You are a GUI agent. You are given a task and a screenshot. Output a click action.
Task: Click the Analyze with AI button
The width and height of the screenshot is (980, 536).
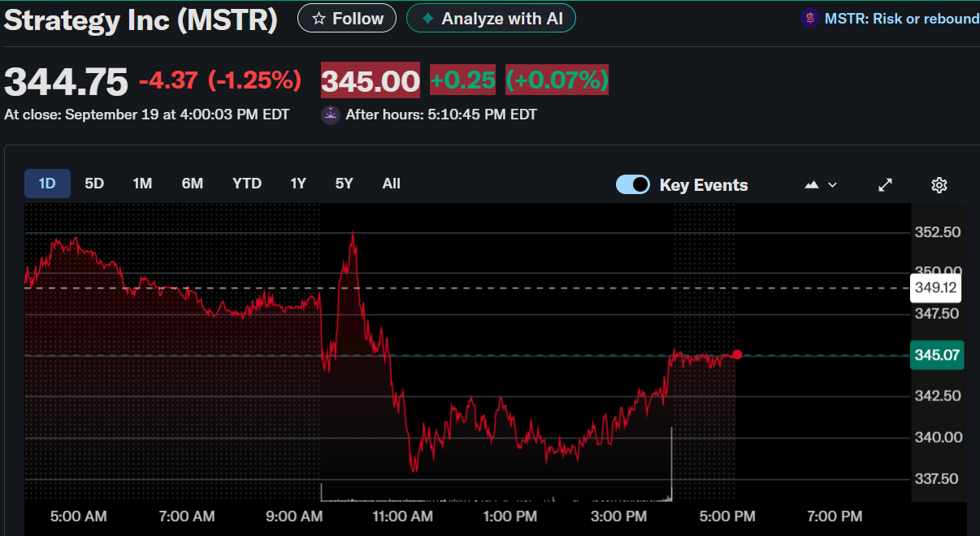(491, 18)
